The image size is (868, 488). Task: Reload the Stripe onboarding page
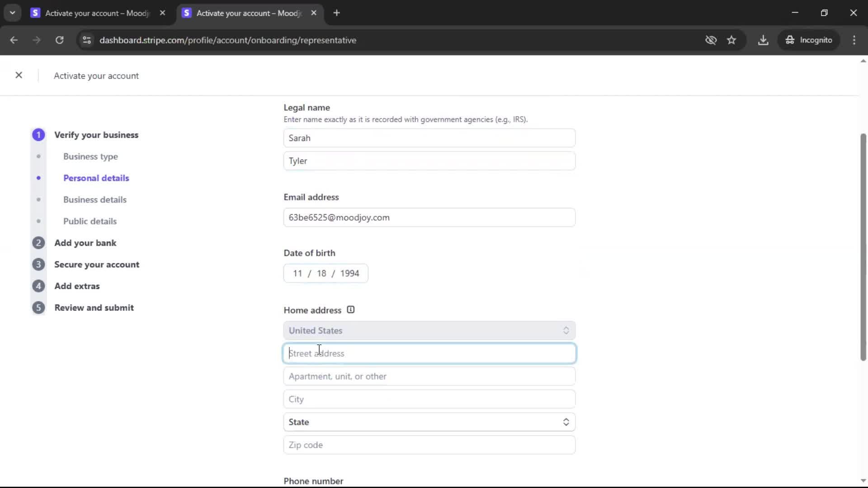[59, 40]
